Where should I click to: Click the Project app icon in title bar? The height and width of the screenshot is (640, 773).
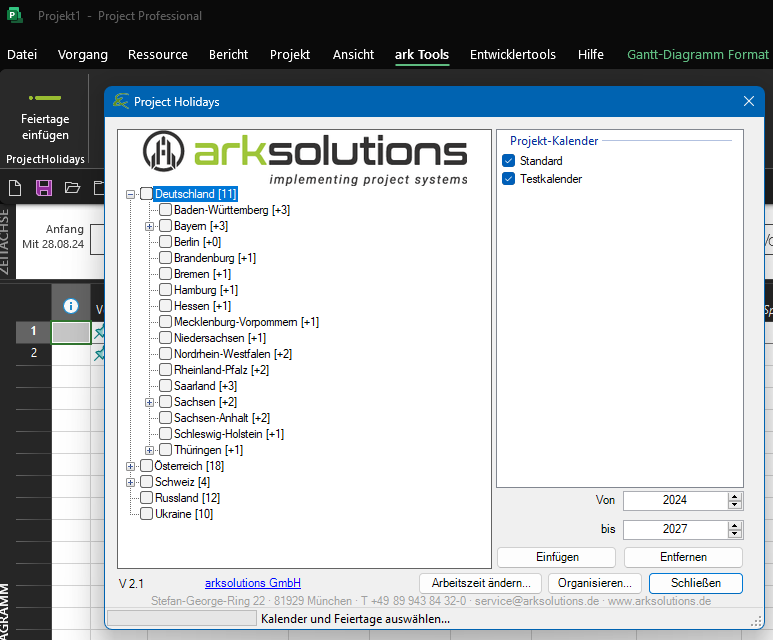(15, 15)
